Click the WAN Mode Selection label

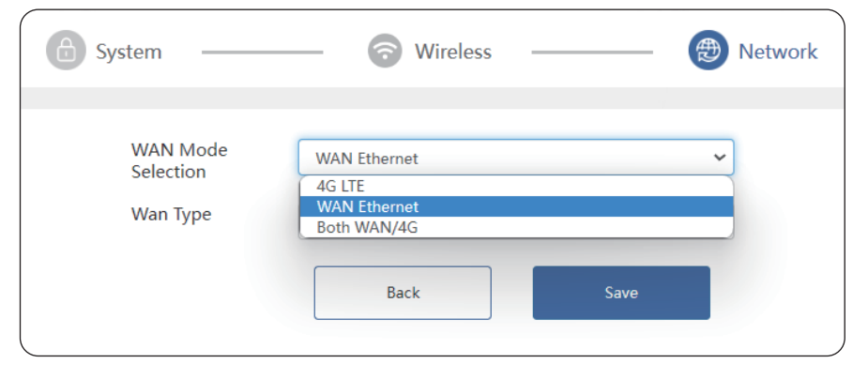click(179, 160)
